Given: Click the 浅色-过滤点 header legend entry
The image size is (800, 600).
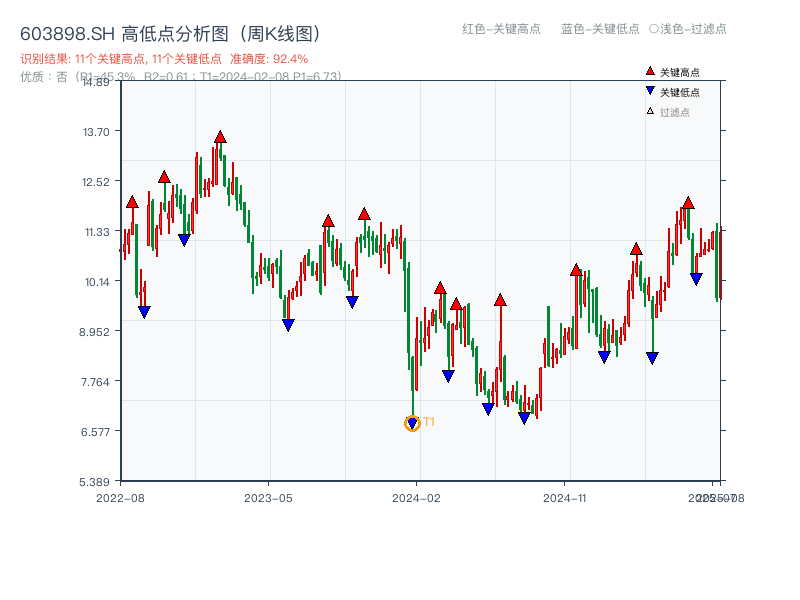Looking at the screenshot, I should (687, 30).
